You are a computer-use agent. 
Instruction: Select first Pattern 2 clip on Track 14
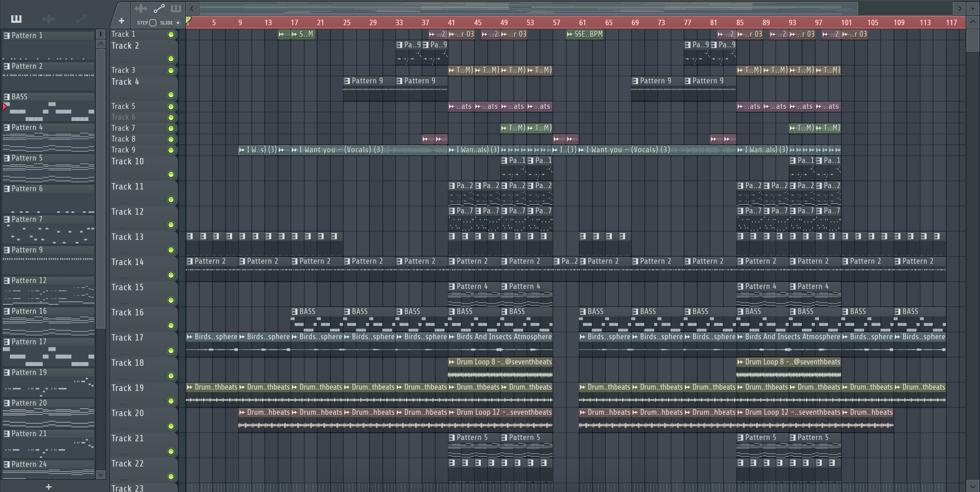(x=212, y=269)
